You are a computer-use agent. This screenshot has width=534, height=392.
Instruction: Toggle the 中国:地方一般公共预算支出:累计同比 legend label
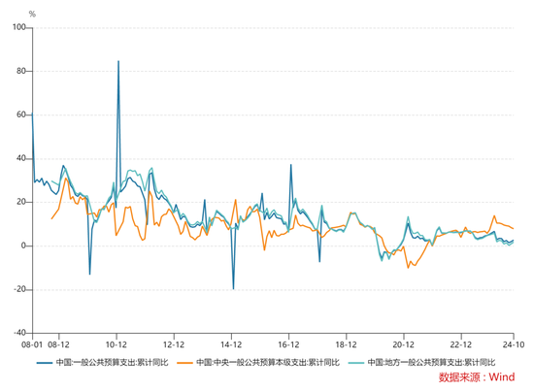pyautogui.click(x=431, y=363)
